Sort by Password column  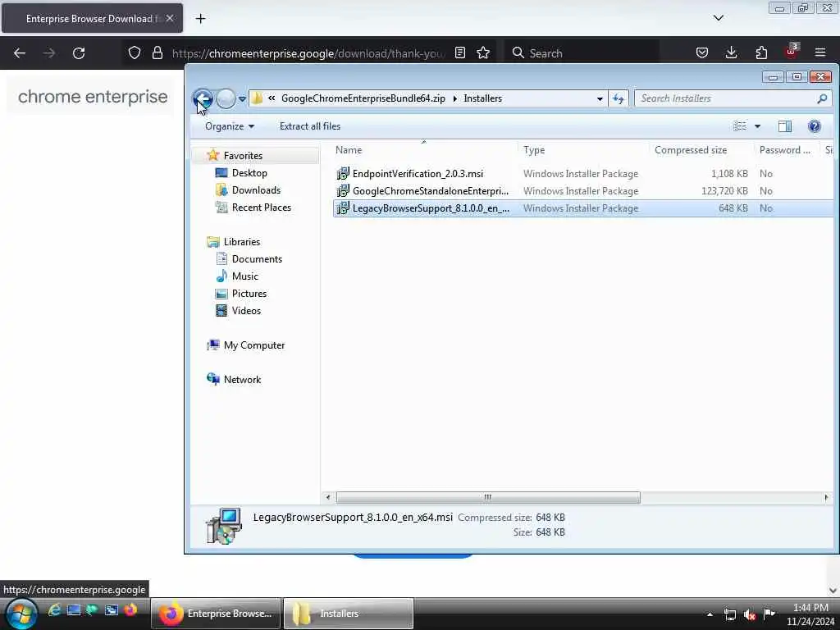pyautogui.click(x=784, y=151)
